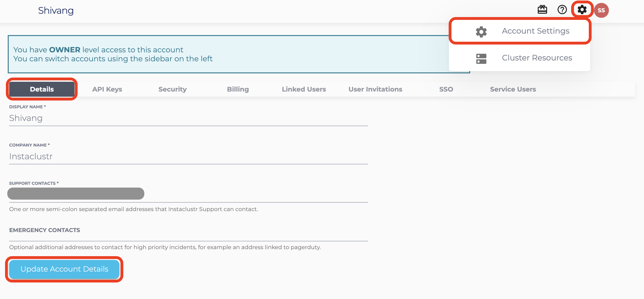
Task: Select Account Settings from the menu
Action: (x=536, y=31)
